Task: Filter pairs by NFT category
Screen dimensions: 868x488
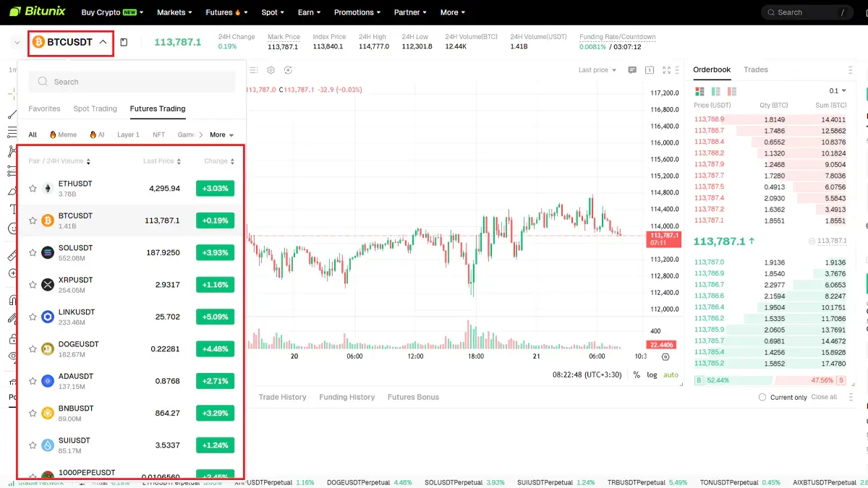Action: (158, 135)
